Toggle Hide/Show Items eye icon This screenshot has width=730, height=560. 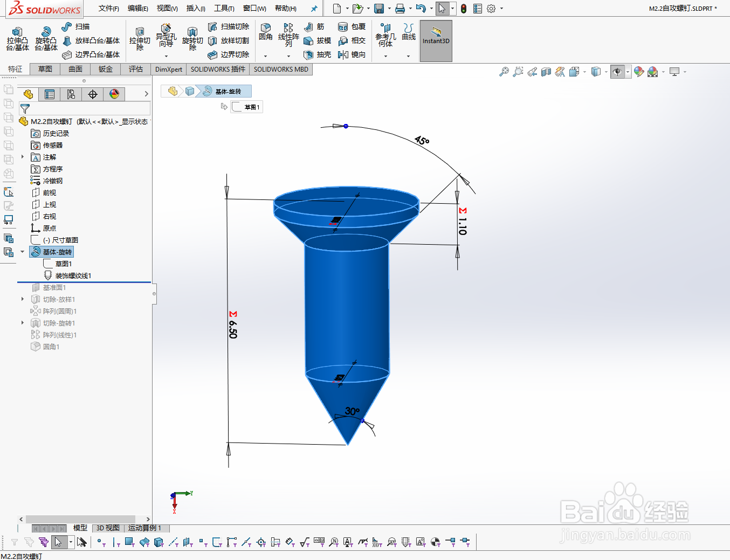click(x=617, y=72)
